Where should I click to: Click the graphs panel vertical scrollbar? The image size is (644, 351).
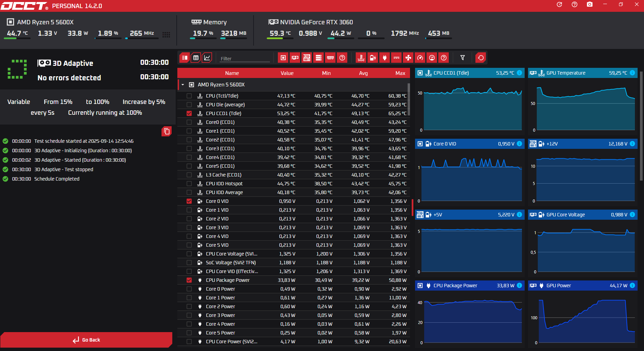coord(641,126)
